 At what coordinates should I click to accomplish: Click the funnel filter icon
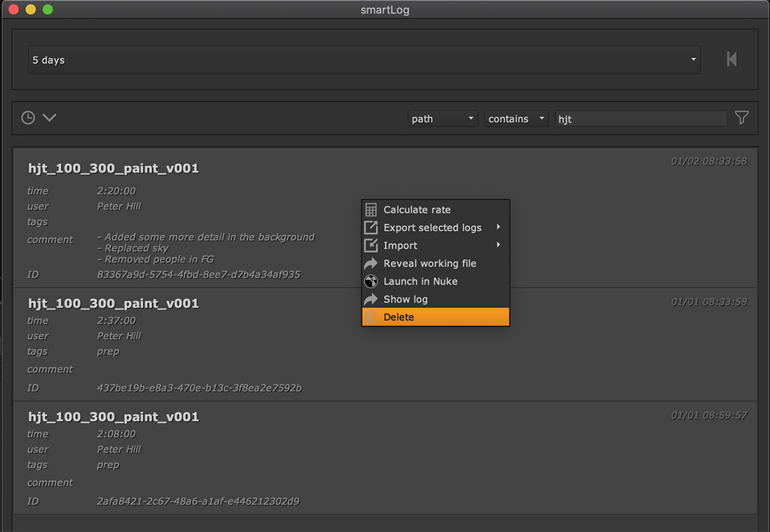pos(742,118)
